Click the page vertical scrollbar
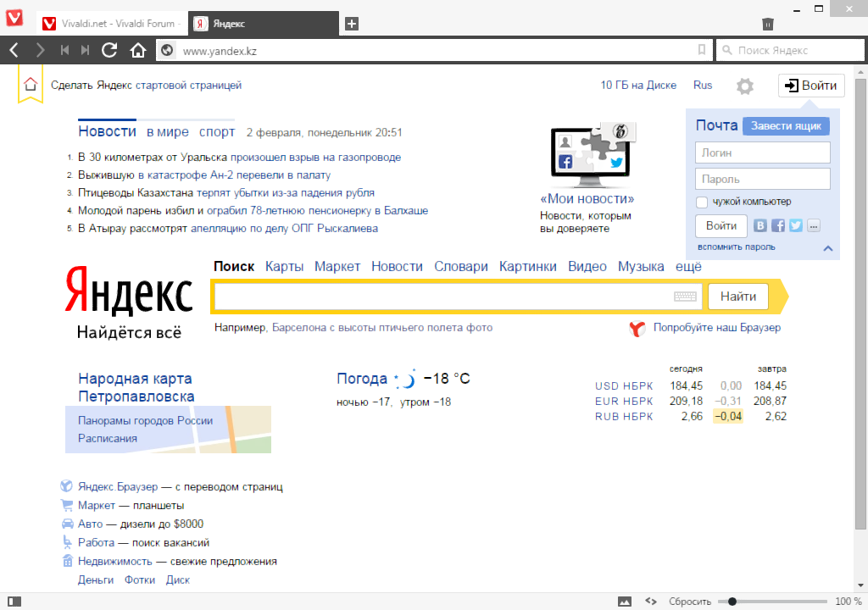The width and height of the screenshot is (868, 610). pos(860,303)
